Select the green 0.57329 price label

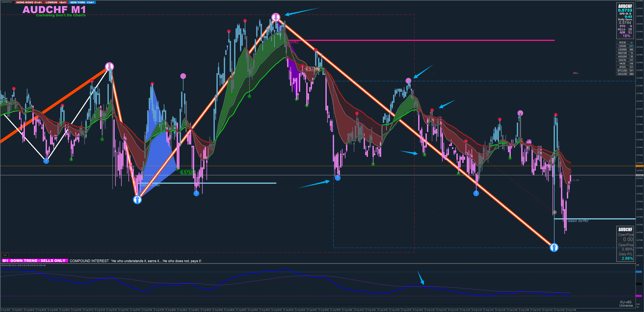(x=187, y=172)
